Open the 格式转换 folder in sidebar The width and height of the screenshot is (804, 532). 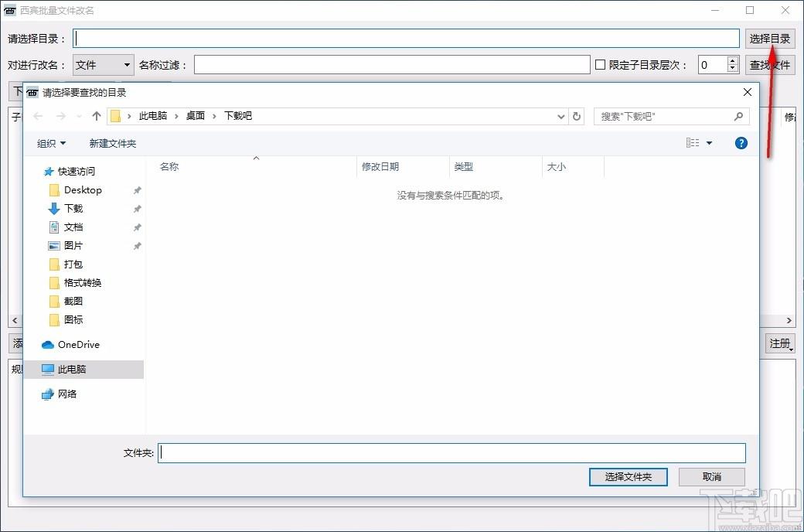83,283
